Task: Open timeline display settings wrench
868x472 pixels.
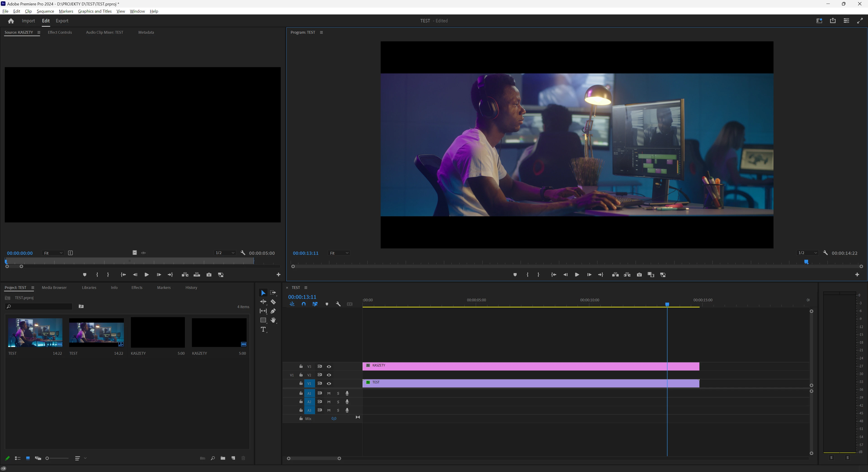Action: pos(338,304)
